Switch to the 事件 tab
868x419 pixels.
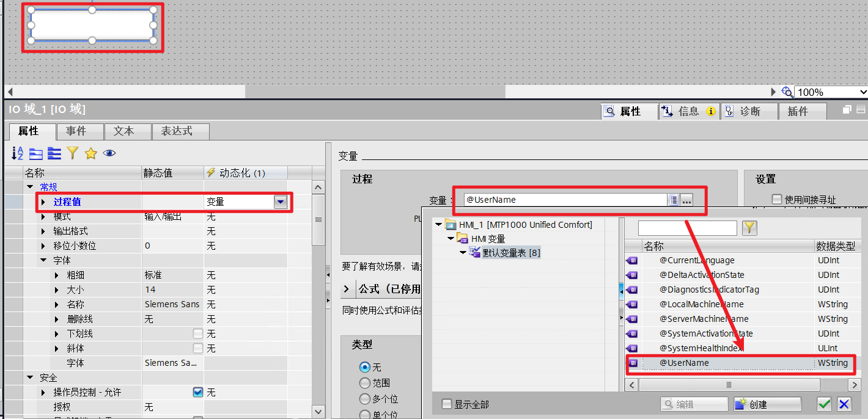[x=76, y=131]
